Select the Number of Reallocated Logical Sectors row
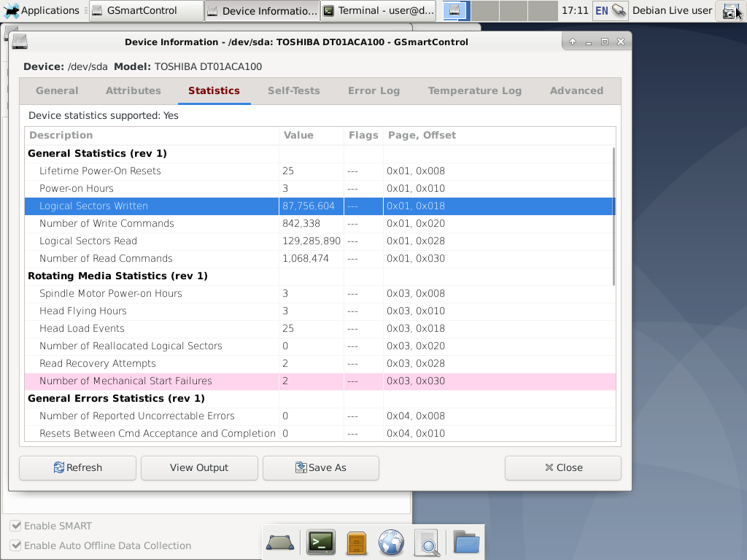 click(x=320, y=346)
